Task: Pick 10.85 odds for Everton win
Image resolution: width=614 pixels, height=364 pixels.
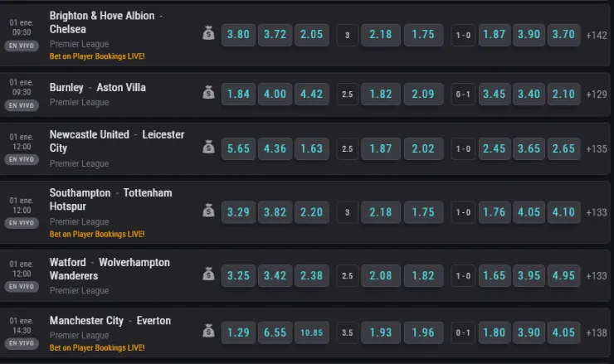Action: click(311, 332)
